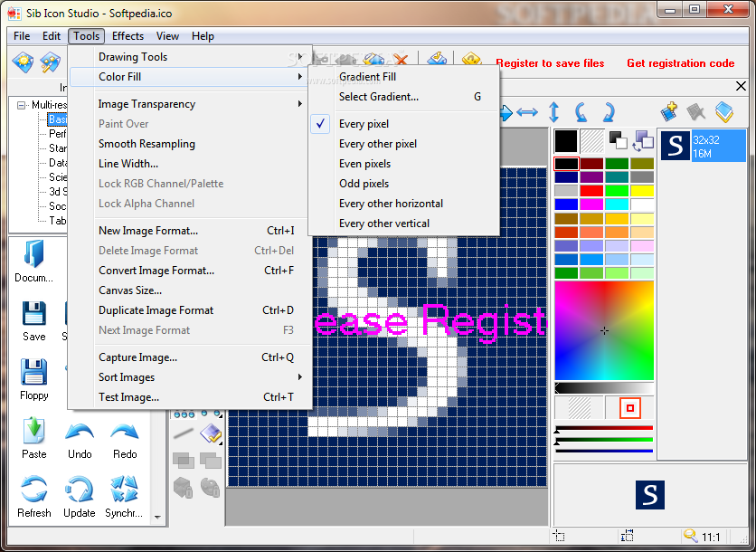Open the Color Fill submenu entry

tap(190, 77)
